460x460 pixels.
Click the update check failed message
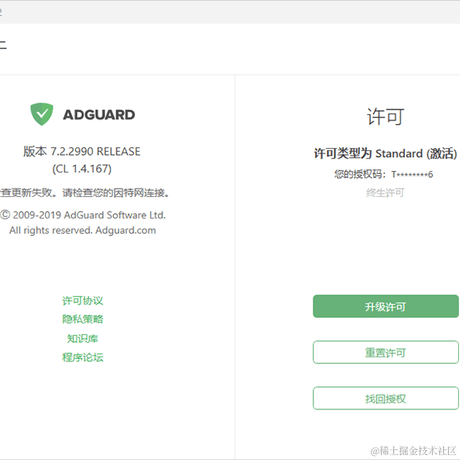point(84,193)
